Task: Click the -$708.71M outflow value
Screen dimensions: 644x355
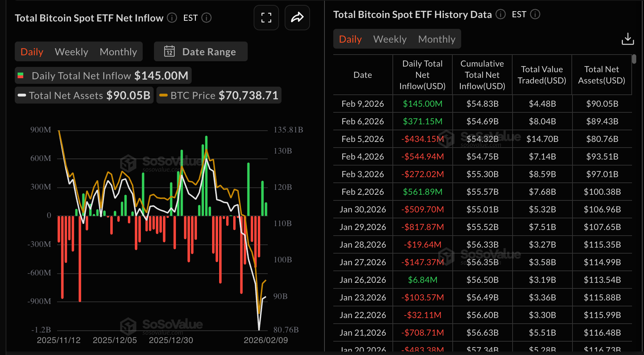Action: 423,332
